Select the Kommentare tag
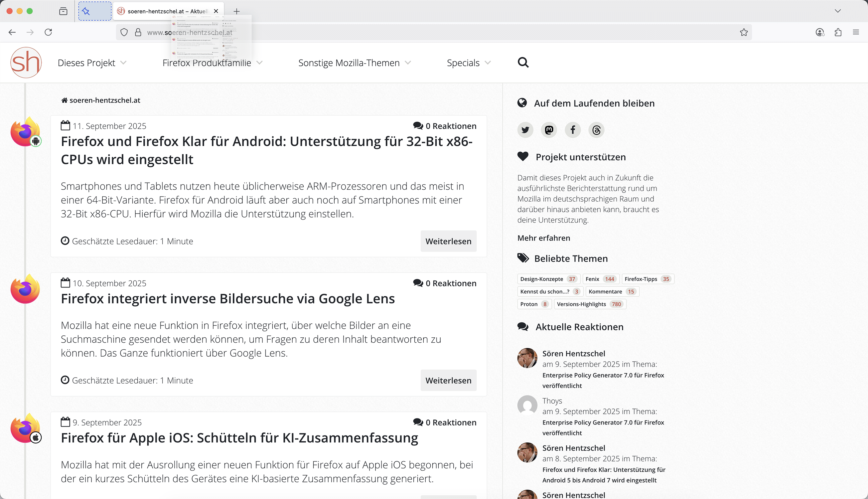 [x=612, y=292]
